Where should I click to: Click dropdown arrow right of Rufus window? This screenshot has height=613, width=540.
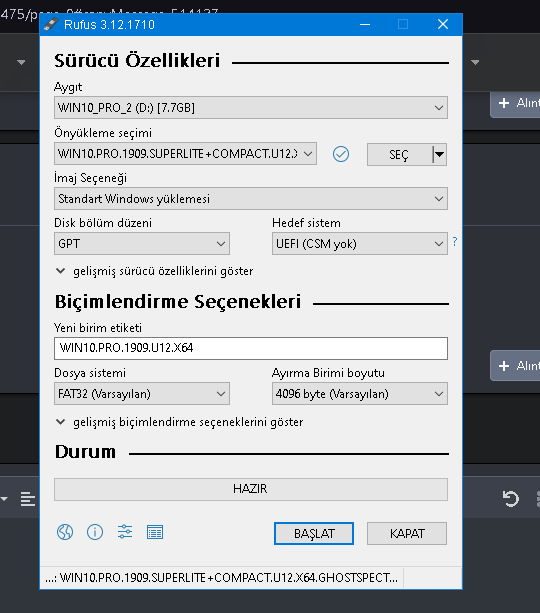tap(475, 62)
